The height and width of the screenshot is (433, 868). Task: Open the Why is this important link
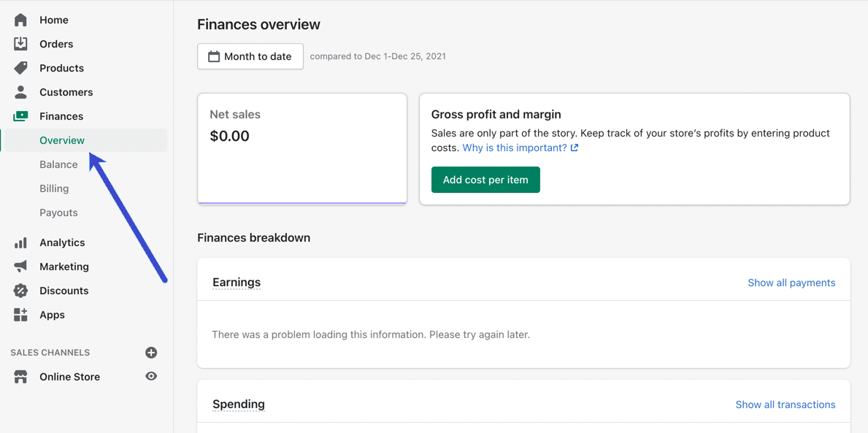515,147
